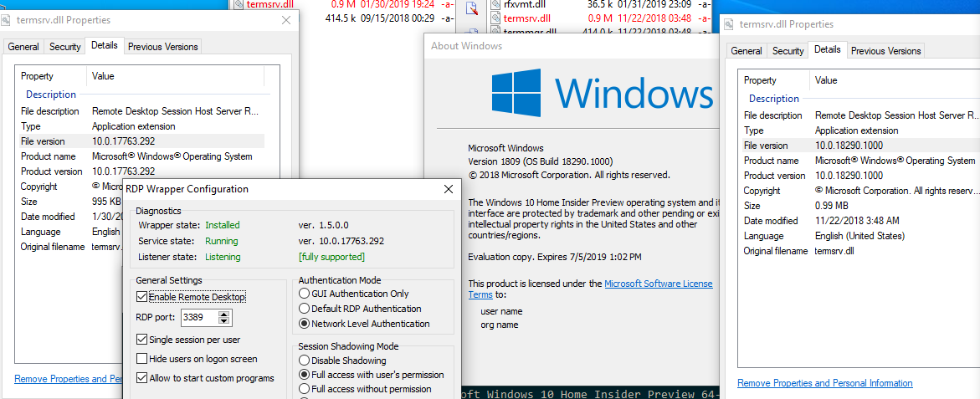Select Disable Shadowing option
Viewport: 980px width, 399px height.
305,361
